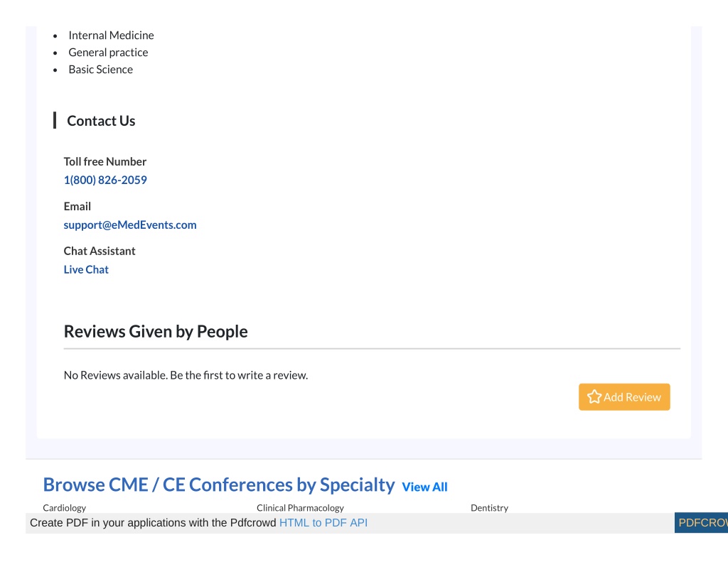This screenshot has height=562, width=728.
Task: Click the Add Review button
Action: pos(624,396)
